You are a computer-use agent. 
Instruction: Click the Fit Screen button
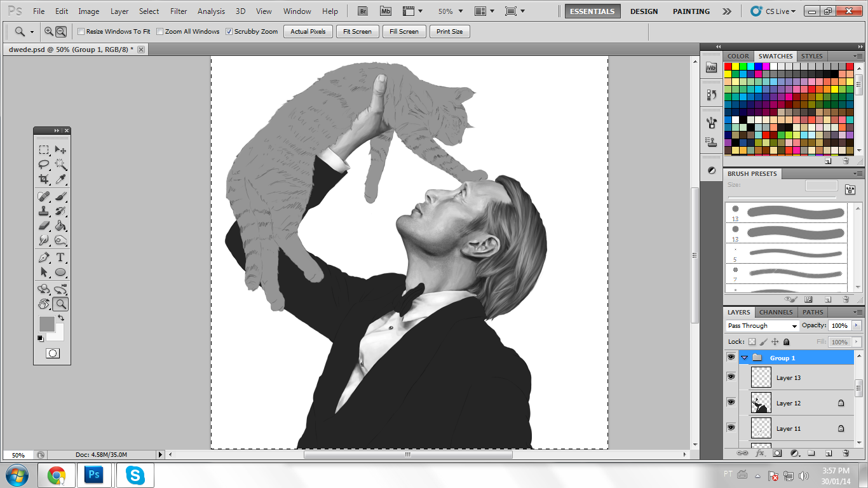[x=357, y=31]
